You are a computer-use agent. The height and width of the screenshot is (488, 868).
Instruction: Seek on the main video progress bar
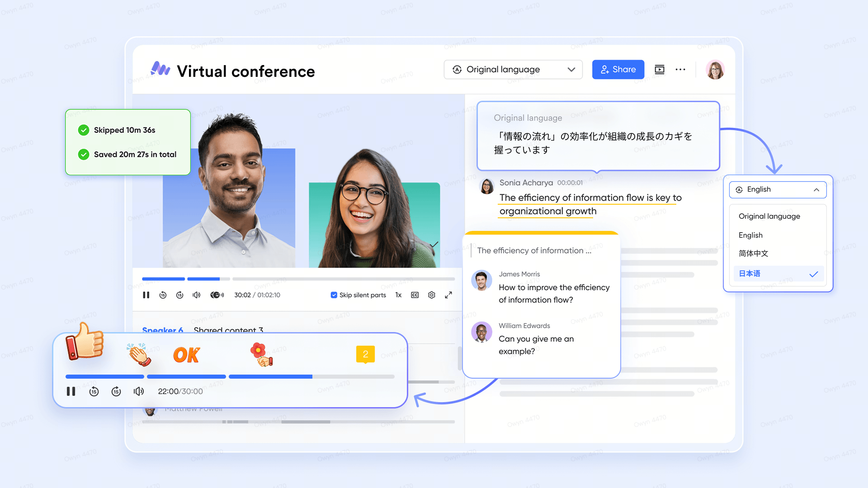point(298,279)
